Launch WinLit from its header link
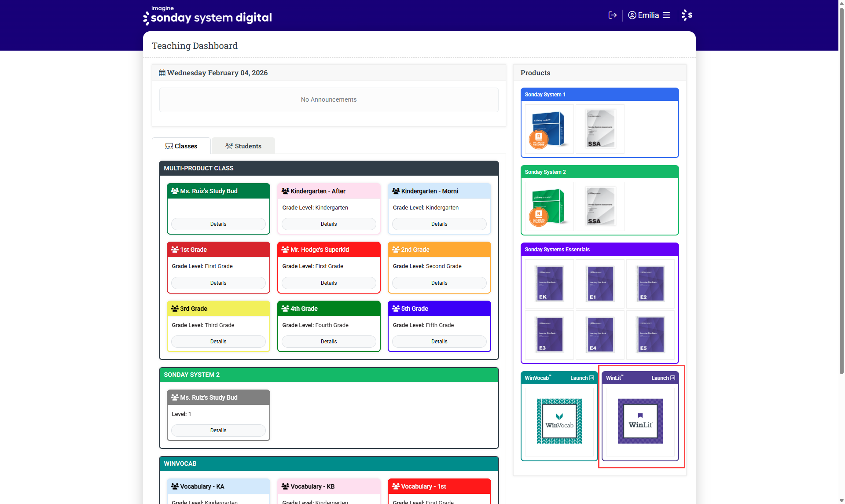This screenshot has height=504, width=845. click(x=663, y=378)
